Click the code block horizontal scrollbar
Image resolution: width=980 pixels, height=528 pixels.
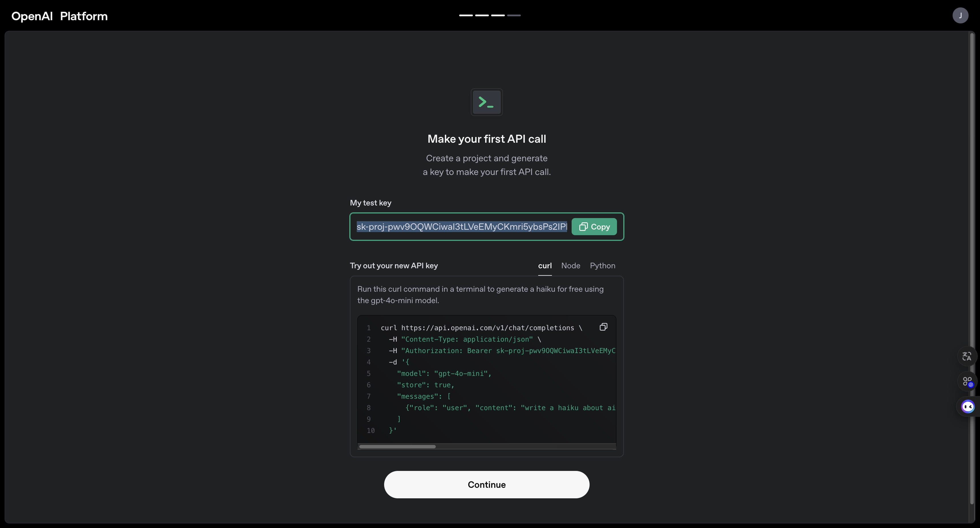pos(397,447)
